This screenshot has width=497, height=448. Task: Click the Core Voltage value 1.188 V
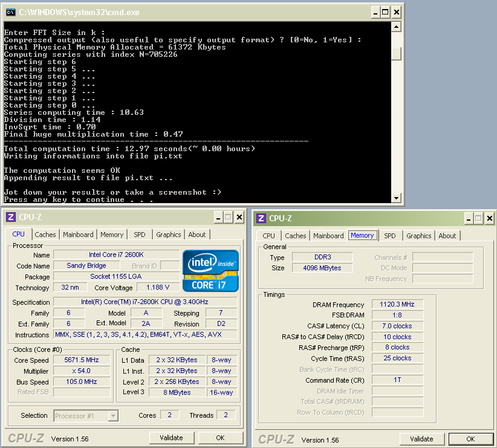[158, 287]
